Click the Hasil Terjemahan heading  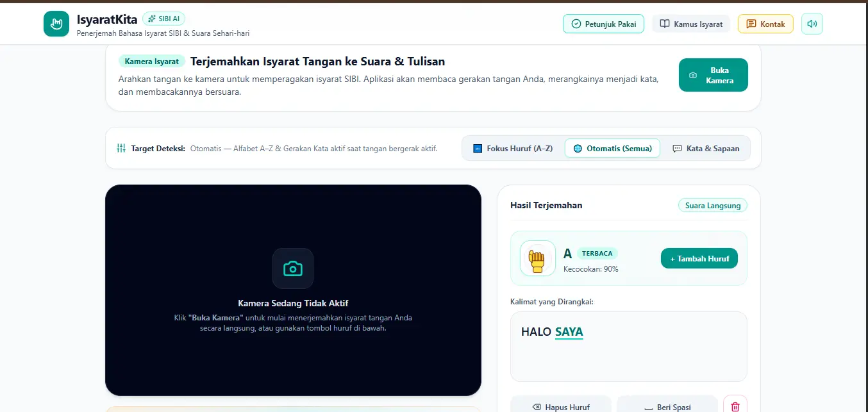546,205
